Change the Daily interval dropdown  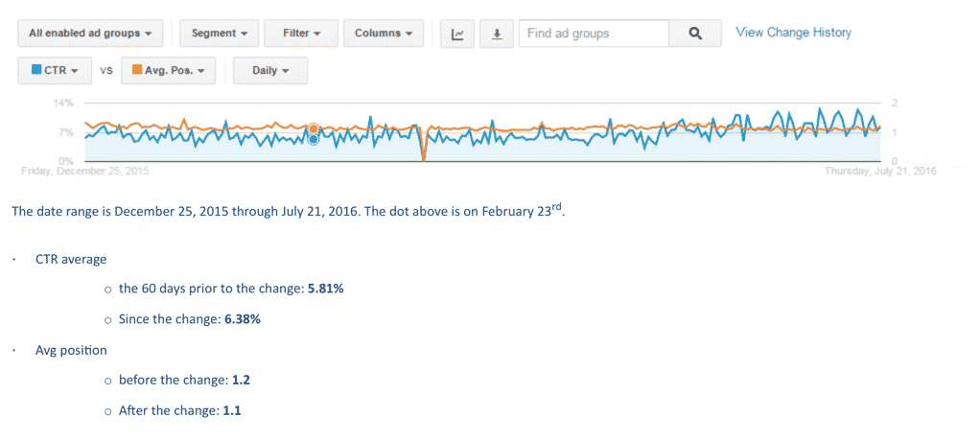pyautogui.click(x=270, y=71)
